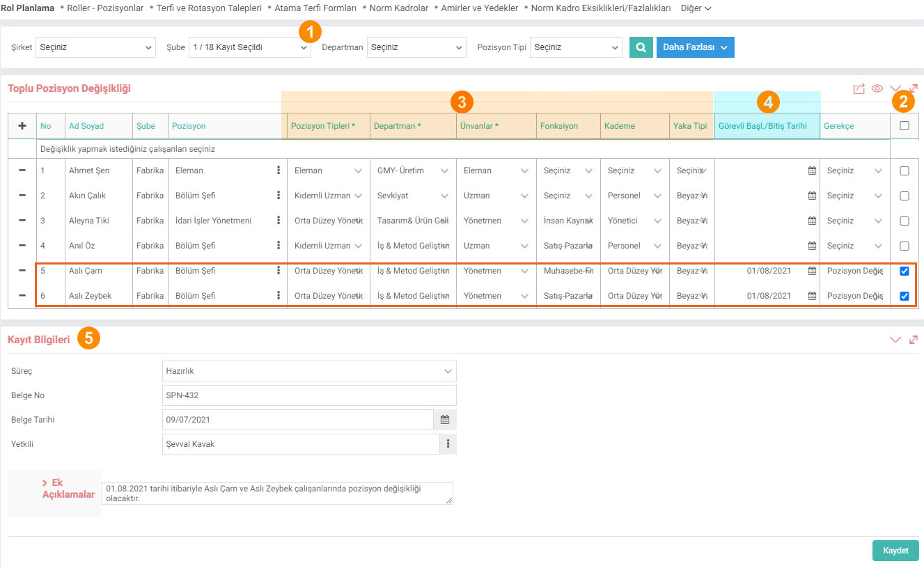Remove the Aleyna Tiki row with minus icon

click(22, 221)
